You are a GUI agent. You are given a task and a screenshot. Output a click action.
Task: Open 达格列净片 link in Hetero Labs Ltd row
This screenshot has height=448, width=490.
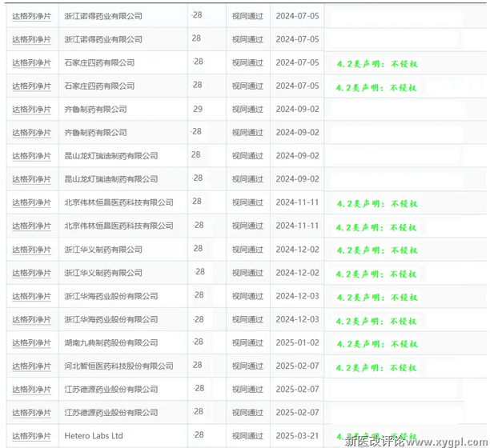(31, 436)
